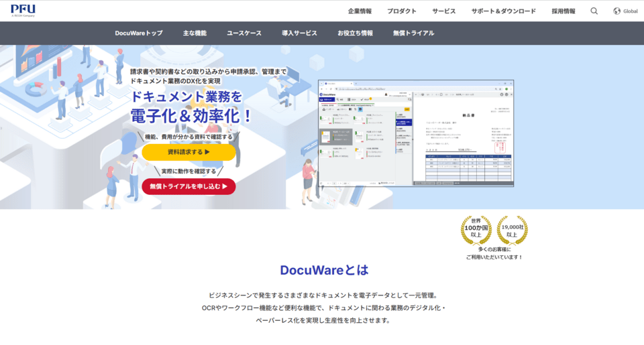Expand the サービス menu
644x345 pixels.
point(443,11)
